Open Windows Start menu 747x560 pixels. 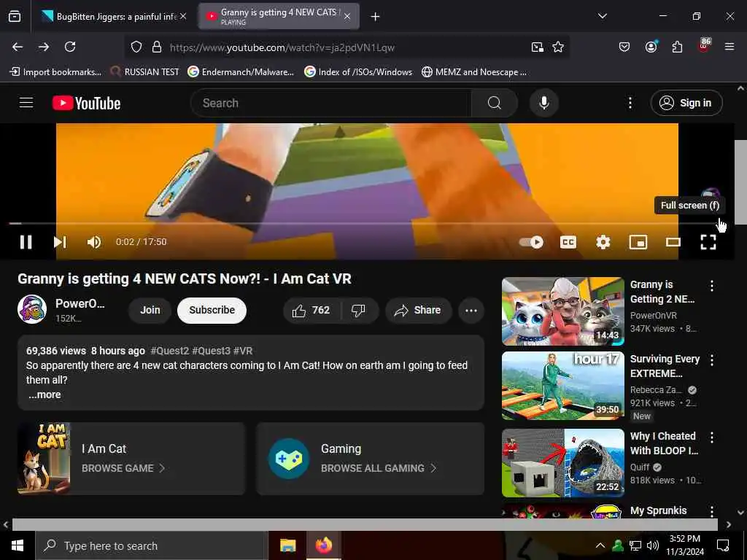[18, 545]
